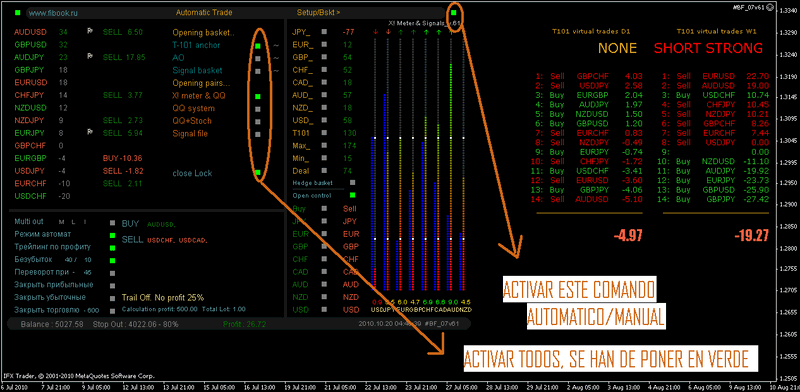Enable the Hedge basket square
800x392 pixels.
(x=353, y=182)
